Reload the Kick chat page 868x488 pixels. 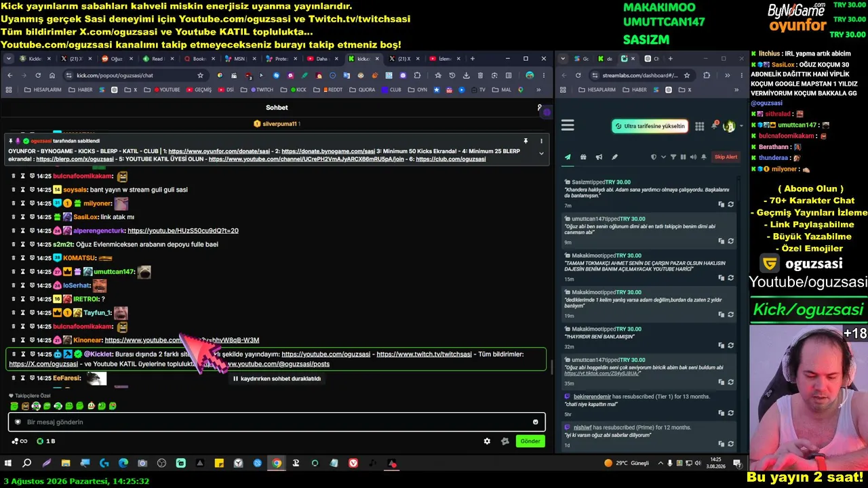[38, 75]
